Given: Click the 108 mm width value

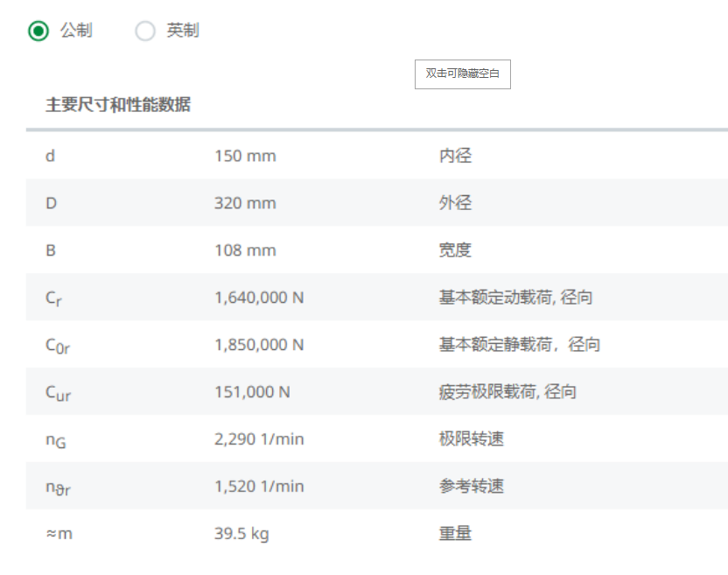Looking at the screenshot, I should pyautogui.click(x=245, y=250).
